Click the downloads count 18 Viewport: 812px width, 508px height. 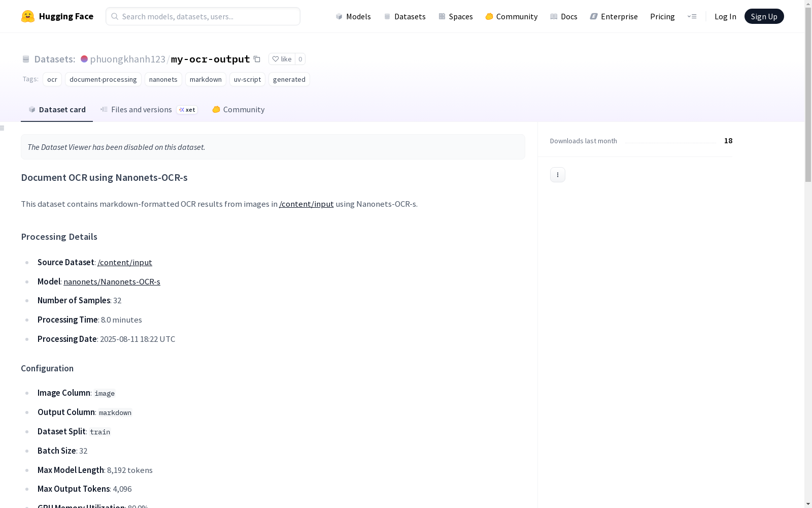(x=728, y=141)
